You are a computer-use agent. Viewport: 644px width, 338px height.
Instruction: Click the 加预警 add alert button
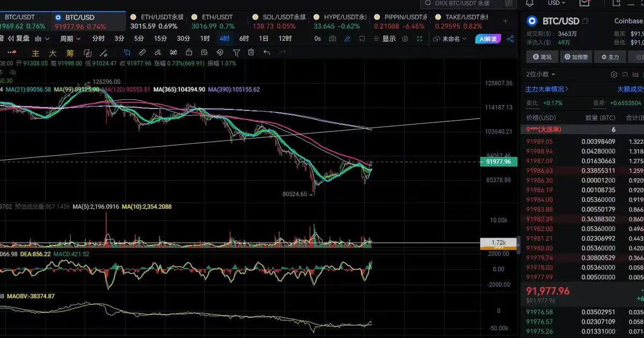tap(576, 57)
